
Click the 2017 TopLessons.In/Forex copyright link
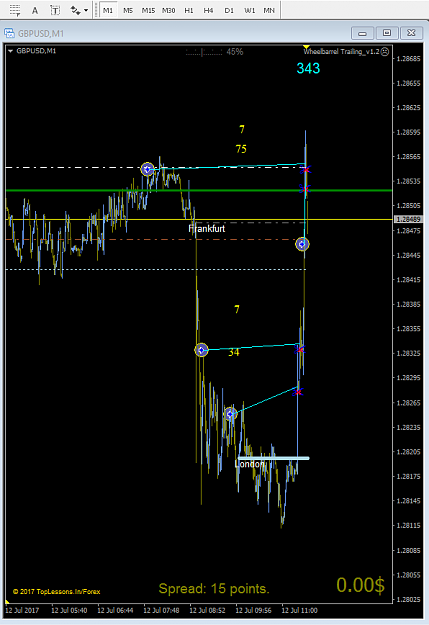click(56, 592)
